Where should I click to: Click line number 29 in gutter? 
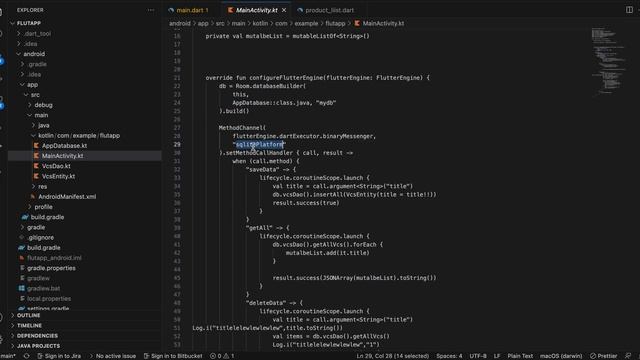(x=177, y=144)
